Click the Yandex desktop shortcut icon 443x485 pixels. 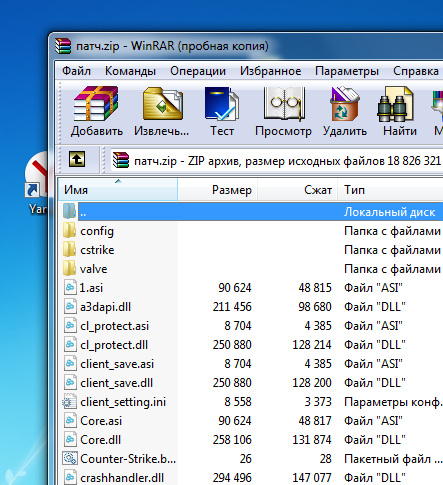pos(37,175)
